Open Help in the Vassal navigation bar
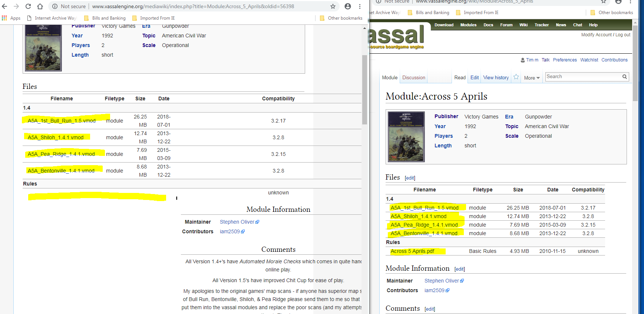The width and height of the screenshot is (644, 314). (x=593, y=25)
